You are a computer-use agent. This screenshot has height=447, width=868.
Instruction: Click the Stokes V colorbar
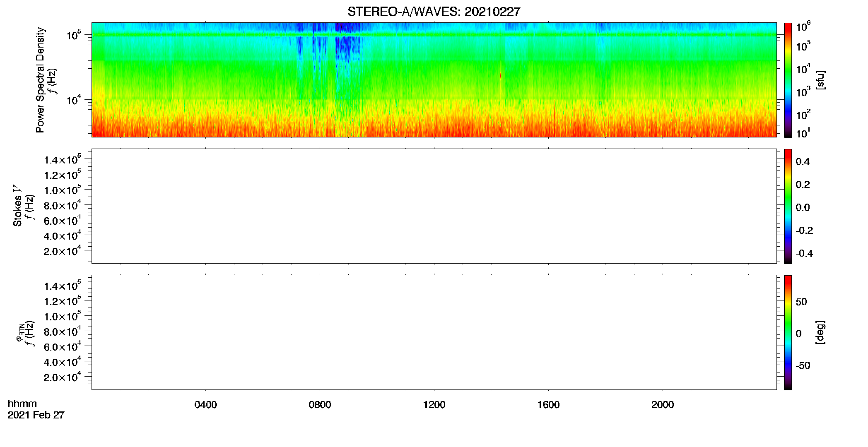tap(788, 206)
